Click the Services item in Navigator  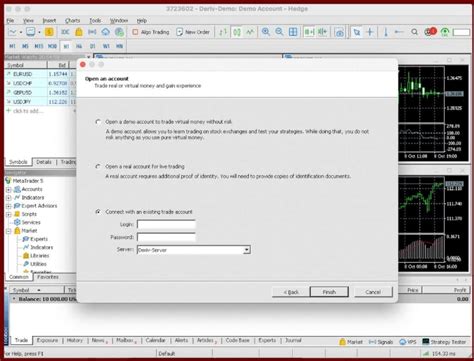31,222
